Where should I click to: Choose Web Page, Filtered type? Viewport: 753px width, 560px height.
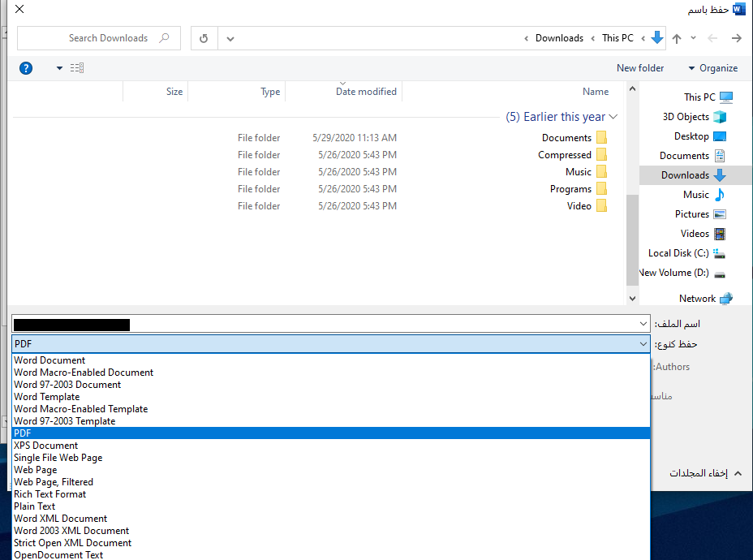point(331,482)
